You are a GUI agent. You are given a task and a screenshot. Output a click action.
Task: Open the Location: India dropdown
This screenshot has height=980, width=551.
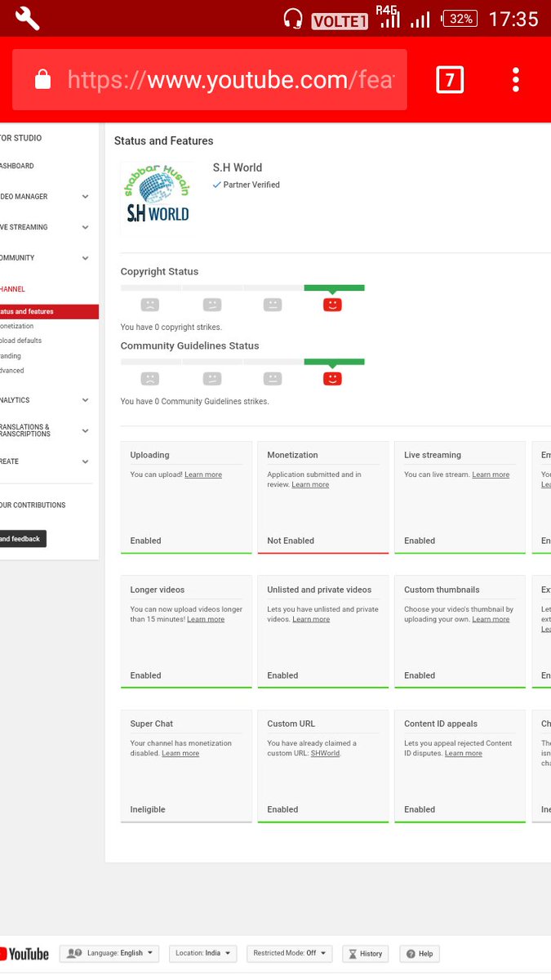tap(203, 953)
